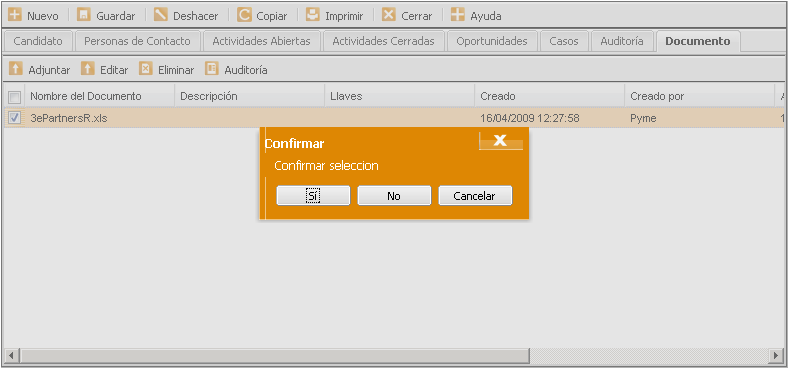
Task: Click the Creado por column header
Action: tap(699, 96)
